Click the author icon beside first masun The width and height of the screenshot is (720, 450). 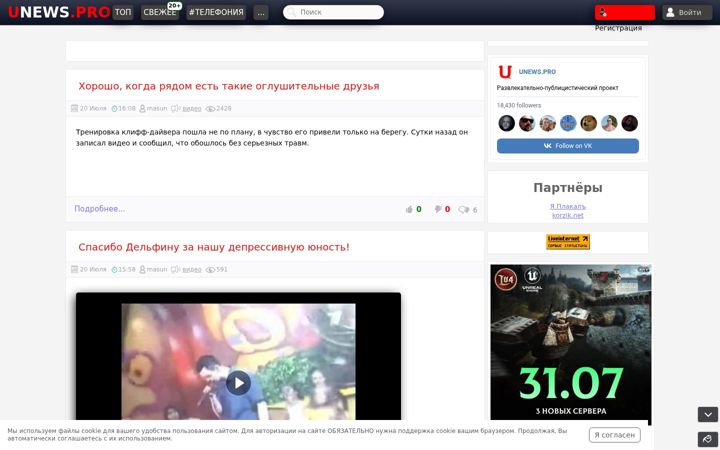[142, 109]
